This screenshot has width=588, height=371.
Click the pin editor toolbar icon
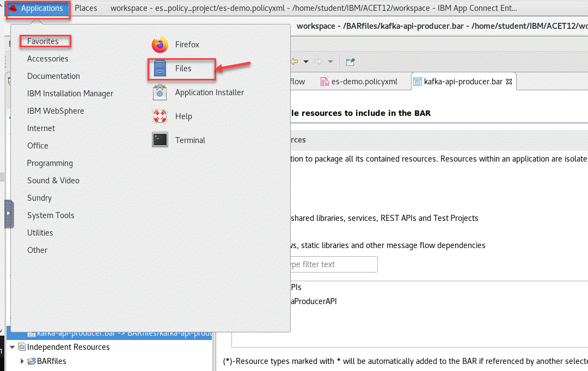point(350,61)
